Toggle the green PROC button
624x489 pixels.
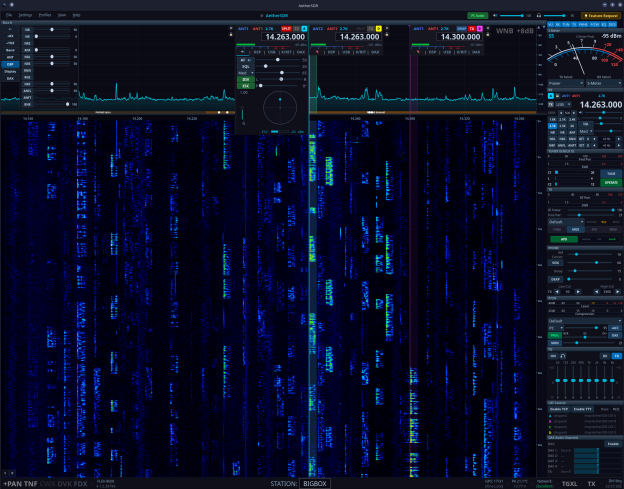click(555, 335)
